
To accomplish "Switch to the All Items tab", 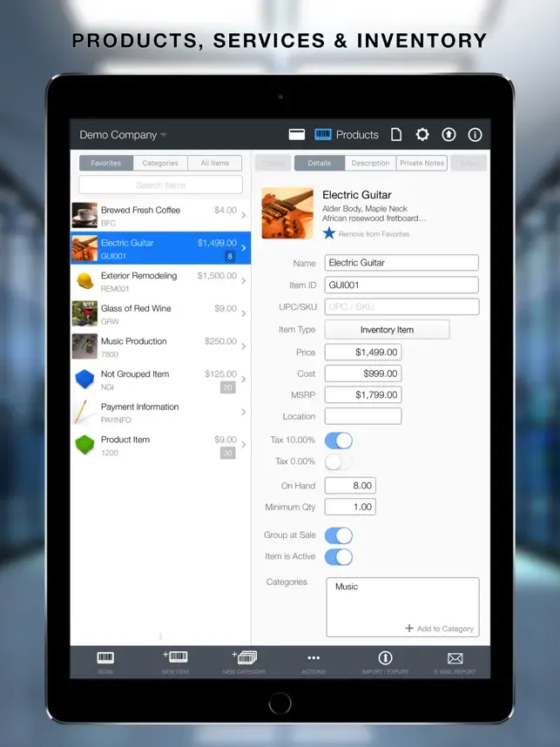I will [x=215, y=163].
